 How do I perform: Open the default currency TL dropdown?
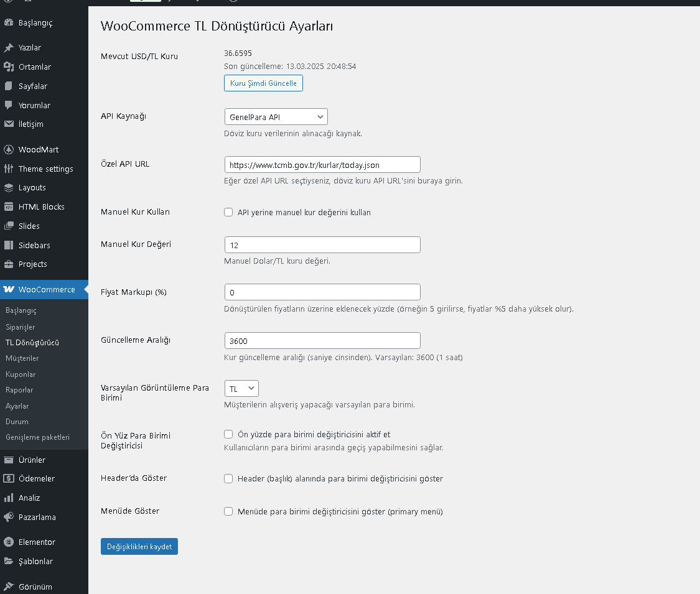click(x=241, y=389)
